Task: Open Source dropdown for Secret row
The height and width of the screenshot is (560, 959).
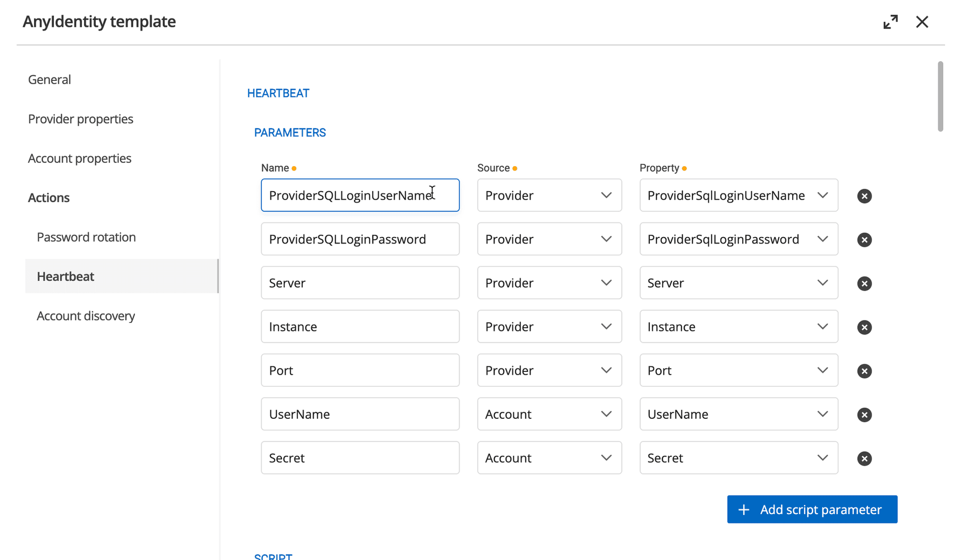Action: [549, 458]
